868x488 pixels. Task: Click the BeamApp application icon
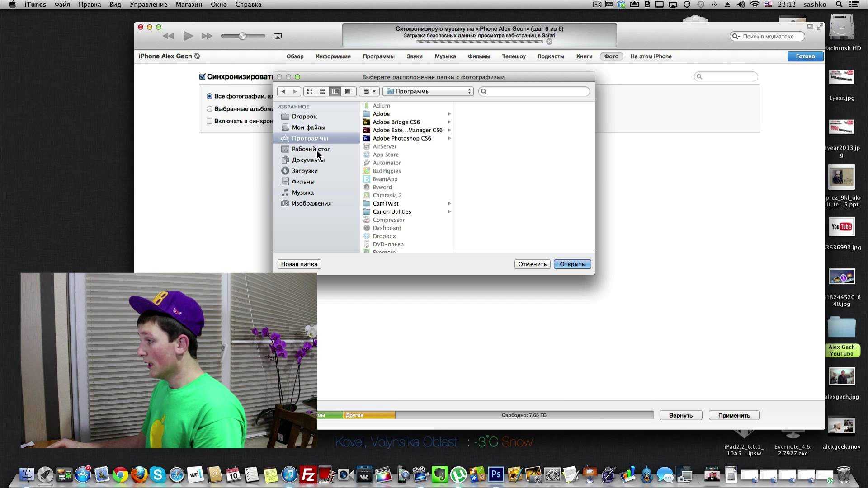coord(366,179)
